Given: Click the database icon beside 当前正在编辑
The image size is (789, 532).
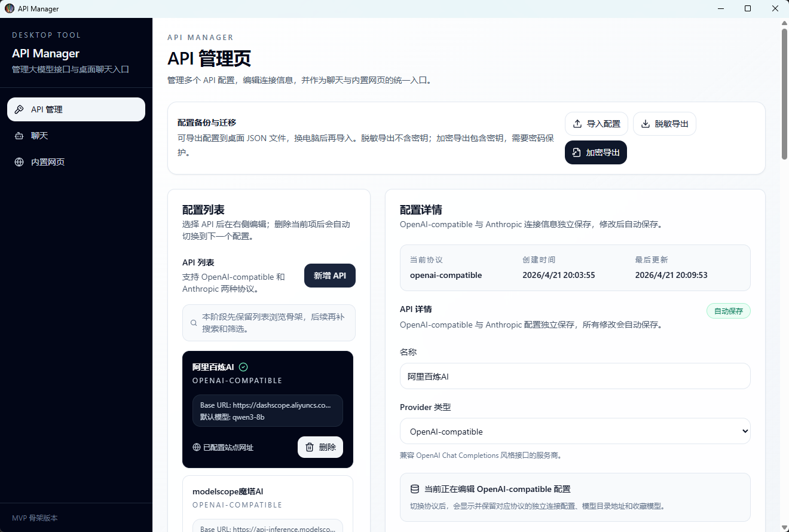Looking at the screenshot, I should 415,489.
